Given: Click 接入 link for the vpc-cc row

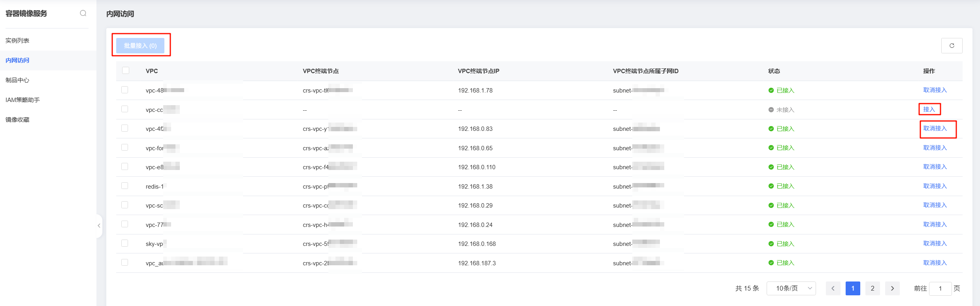Looking at the screenshot, I should 929,110.
